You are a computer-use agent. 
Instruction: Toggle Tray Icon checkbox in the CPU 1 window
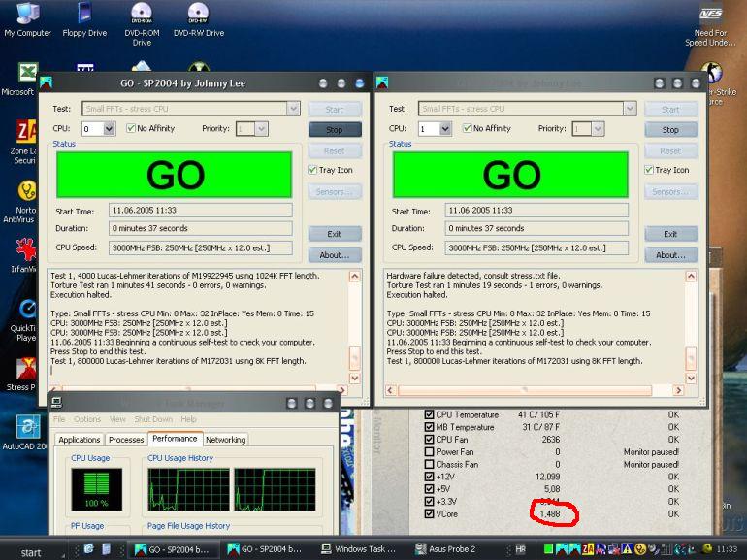(x=648, y=170)
